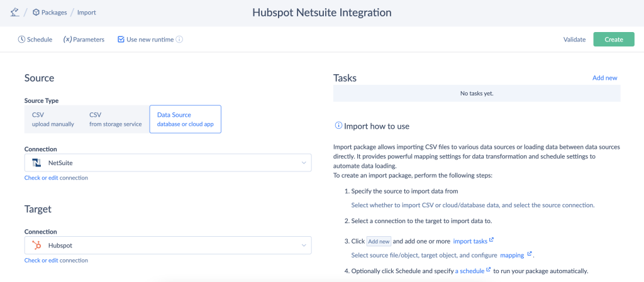Screen dimensions: 644x282
Task: Click info icon next to Use new runtime
Action: coord(179,40)
